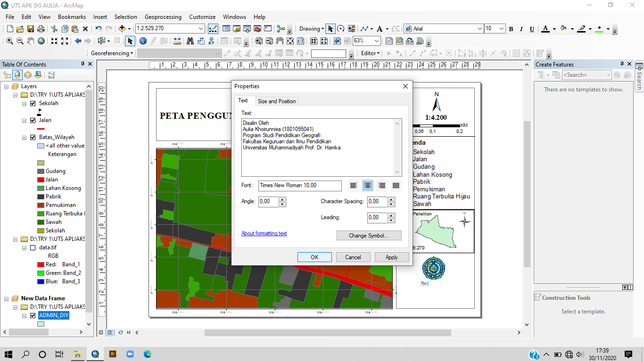Open the Geoprocessing menu
The width and height of the screenshot is (644, 362).
click(163, 17)
